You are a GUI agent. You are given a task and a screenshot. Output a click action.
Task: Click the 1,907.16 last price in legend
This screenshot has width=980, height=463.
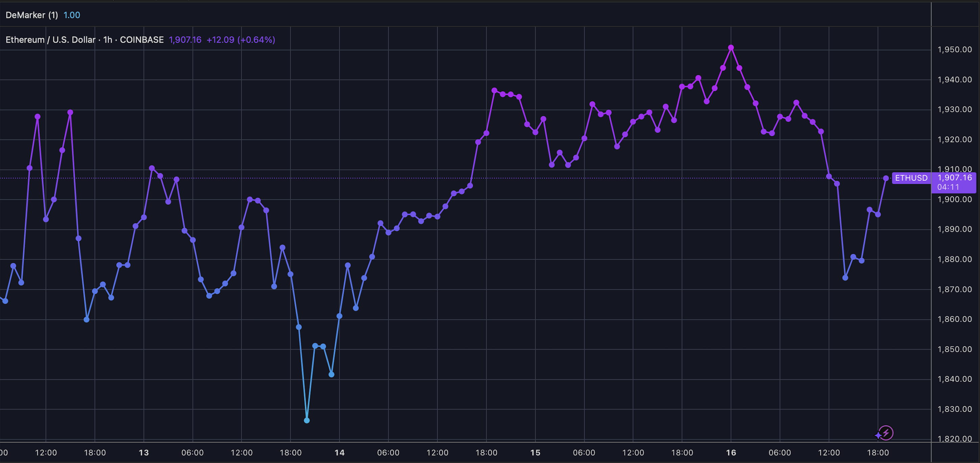pyautogui.click(x=185, y=40)
